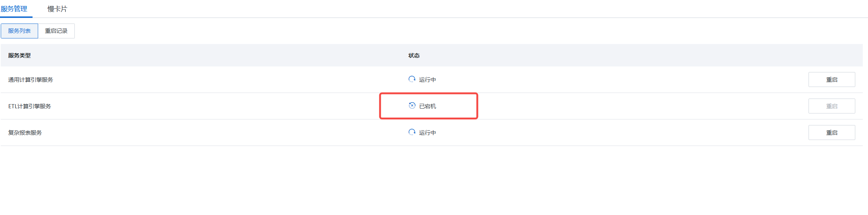This screenshot has width=868, height=215.
Task: Switch to the 服务管理 tab
Action: (x=14, y=9)
